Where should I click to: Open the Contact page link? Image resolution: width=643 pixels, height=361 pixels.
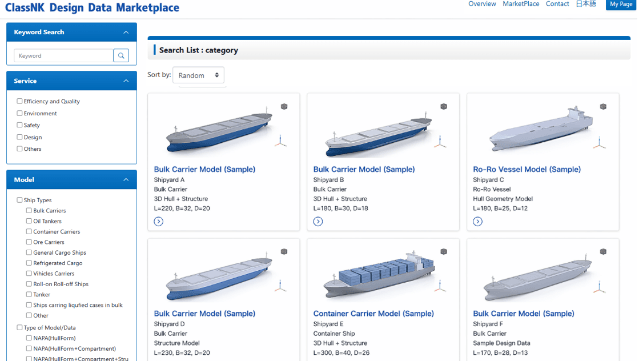pos(557,4)
